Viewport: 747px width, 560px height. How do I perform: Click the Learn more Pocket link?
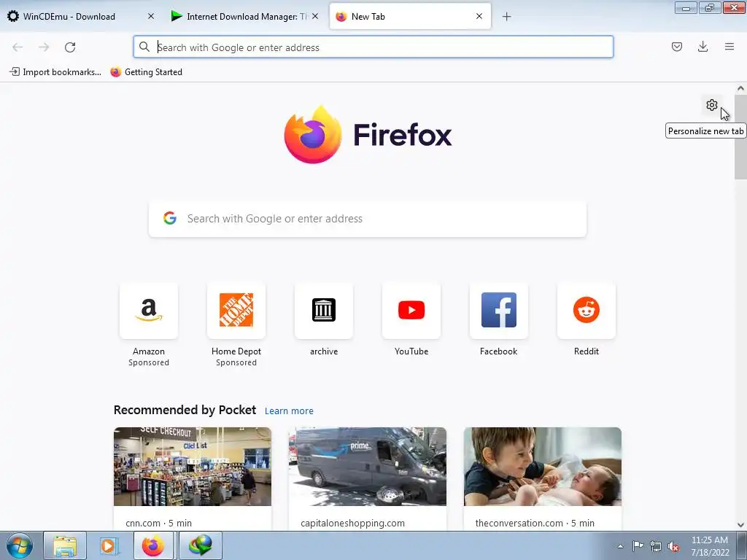[289, 411]
